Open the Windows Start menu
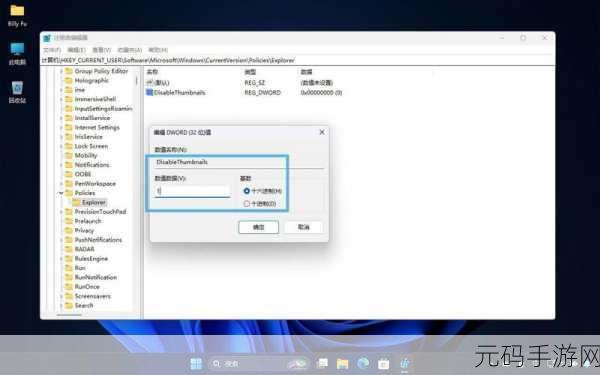The image size is (600, 375). point(196,364)
